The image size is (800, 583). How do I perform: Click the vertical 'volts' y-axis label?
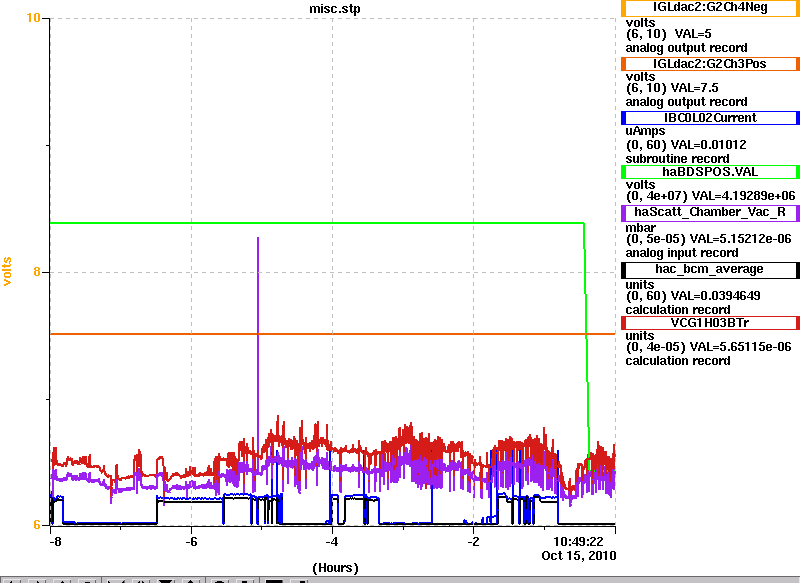tap(7, 271)
